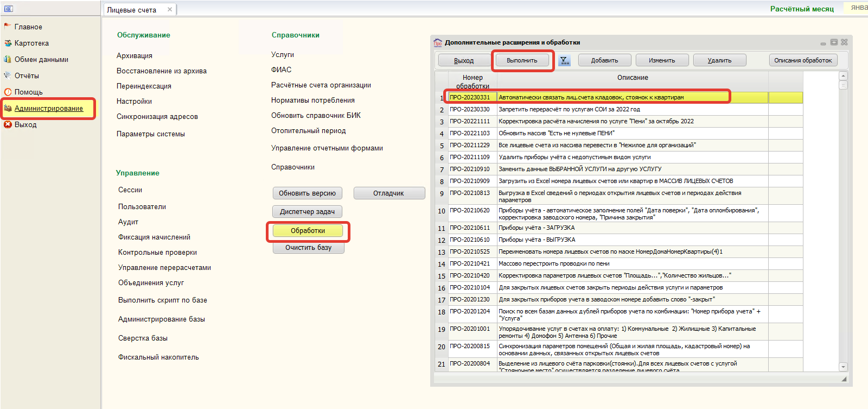Click the Помощь icon in the sidebar
The height and width of the screenshot is (409, 868).
click(8, 92)
